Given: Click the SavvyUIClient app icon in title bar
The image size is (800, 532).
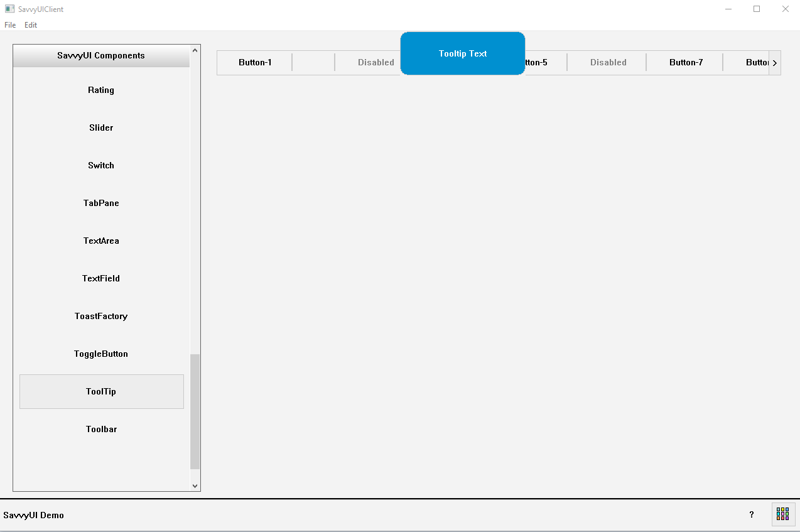Looking at the screenshot, I should click(10, 9).
